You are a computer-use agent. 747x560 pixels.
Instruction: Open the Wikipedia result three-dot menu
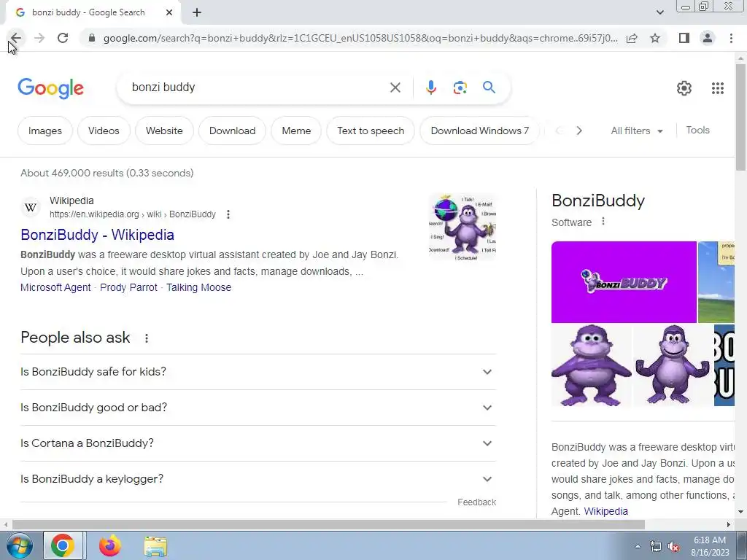tap(228, 214)
